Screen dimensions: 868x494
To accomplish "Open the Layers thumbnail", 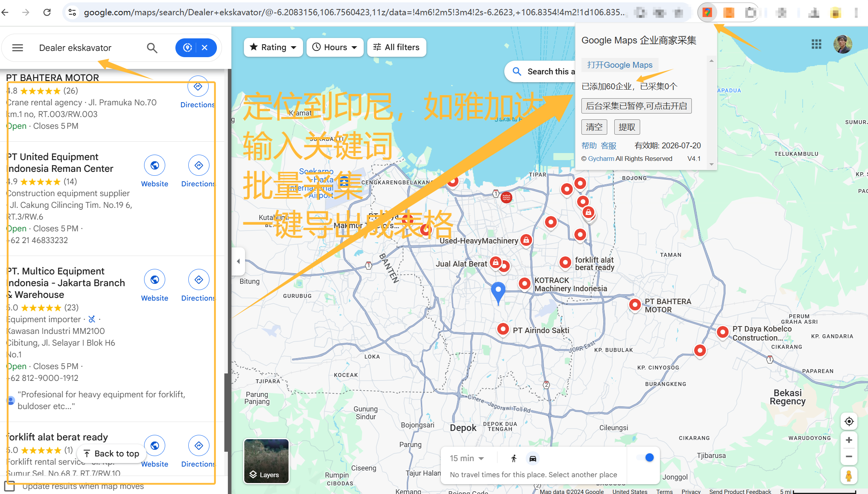I will (266, 461).
